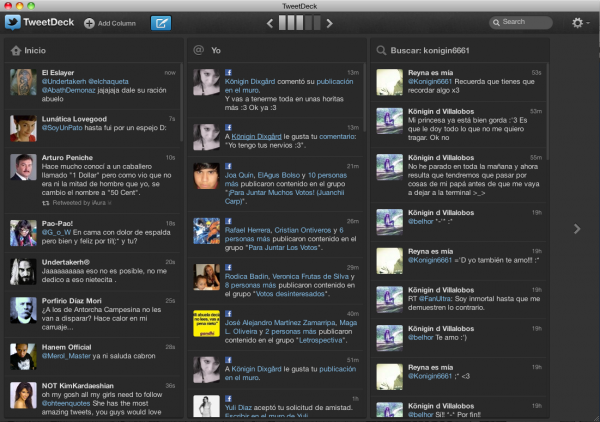Open Porfirio Díaz Mori's avatar
Viewport: 600px width, 422px height.
(x=23, y=310)
